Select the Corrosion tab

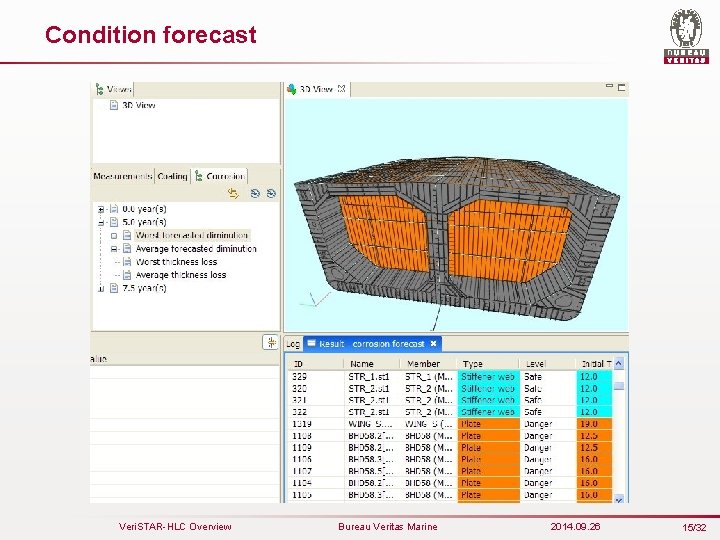[x=220, y=176]
